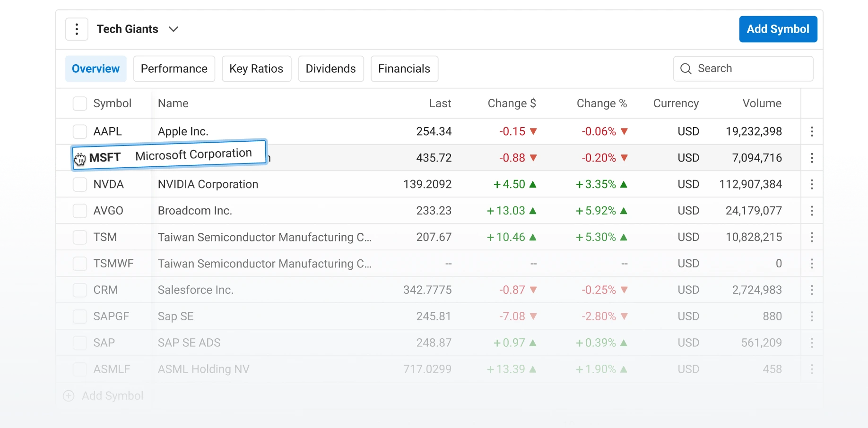Open the SAPGF row actions menu

click(812, 317)
